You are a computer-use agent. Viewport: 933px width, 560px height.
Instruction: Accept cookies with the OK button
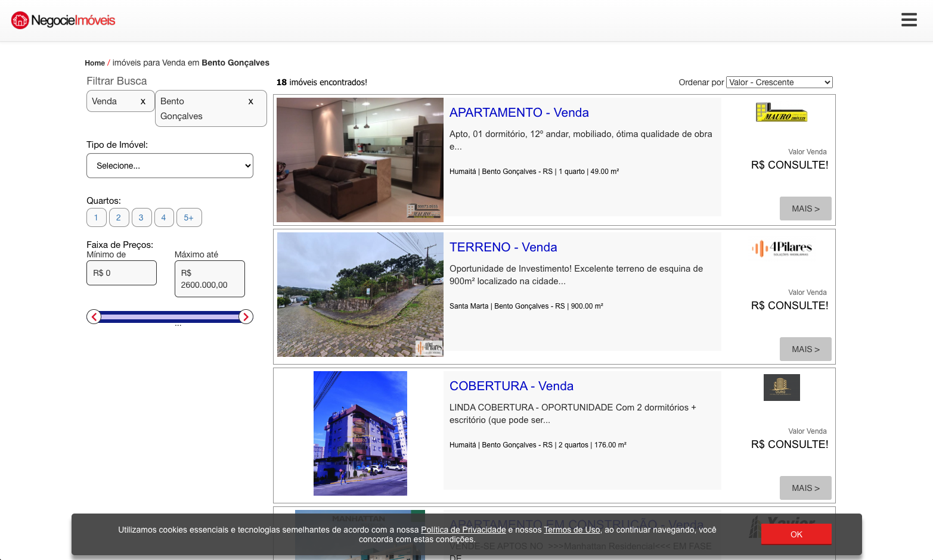[796, 534]
